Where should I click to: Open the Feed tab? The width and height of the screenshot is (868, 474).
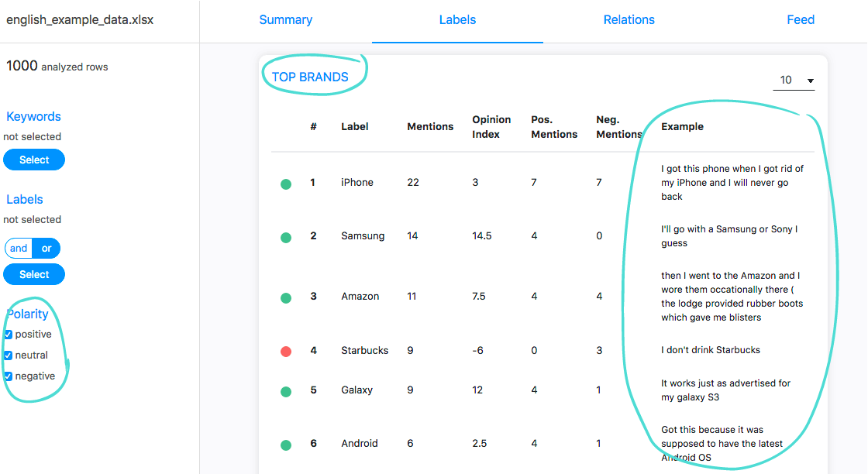(x=801, y=20)
